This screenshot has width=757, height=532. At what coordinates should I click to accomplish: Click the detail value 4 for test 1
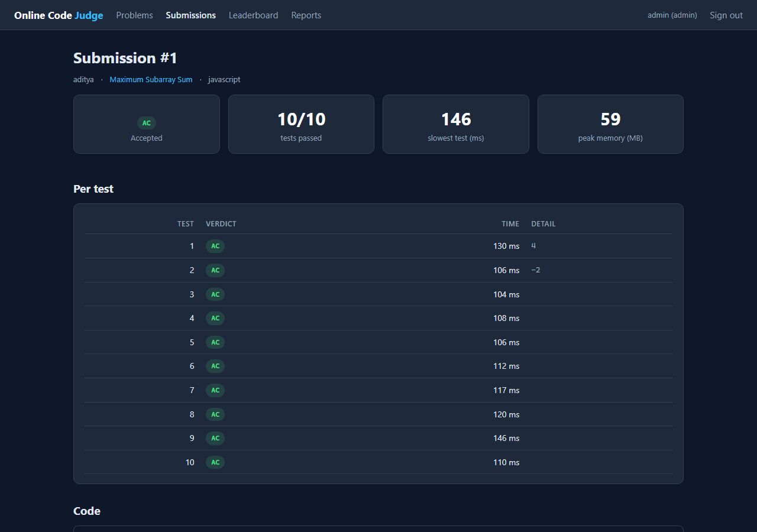coord(533,246)
